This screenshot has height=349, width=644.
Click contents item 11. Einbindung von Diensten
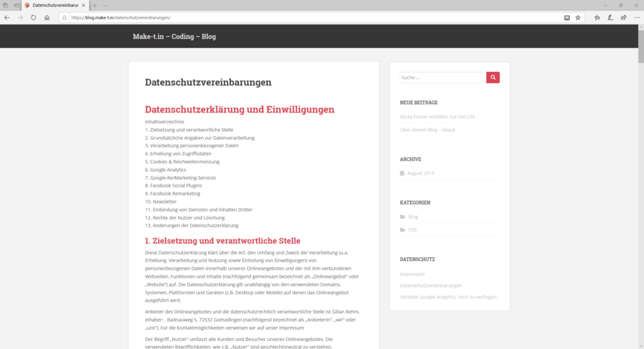click(199, 209)
